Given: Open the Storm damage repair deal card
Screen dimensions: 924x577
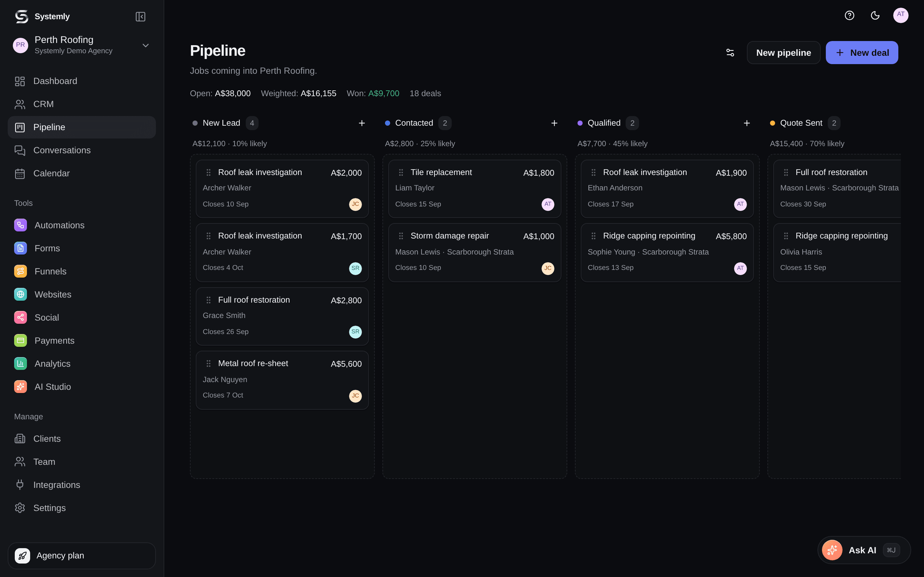Looking at the screenshot, I should pos(475,252).
